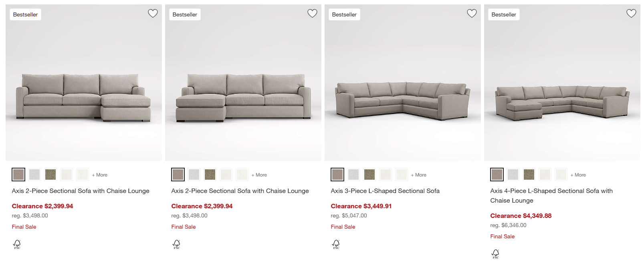Favorite the Axis 4-Piece L-Shaped Sectional
The width and height of the screenshot is (644, 266).
pos(631,13)
